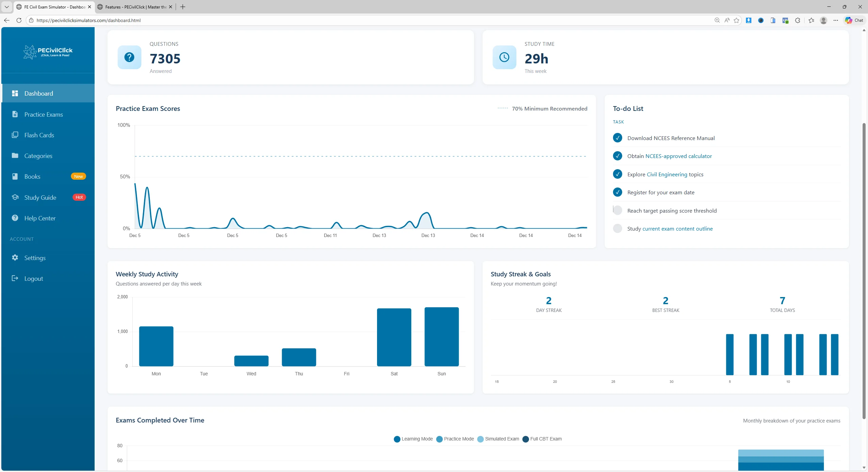Click the Logout icon
Viewport: 868px width, 472px height.
pos(15,278)
